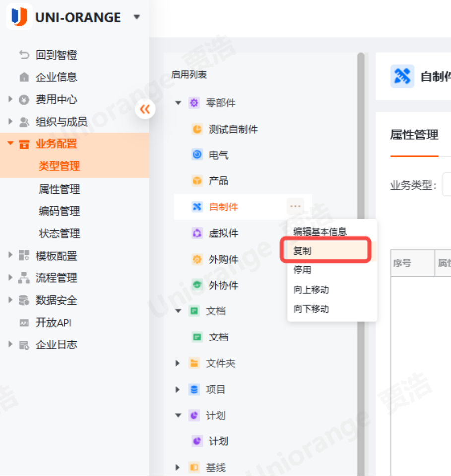Click the 测试自制件 icon in tree
This screenshot has width=451, height=476.
click(197, 129)
